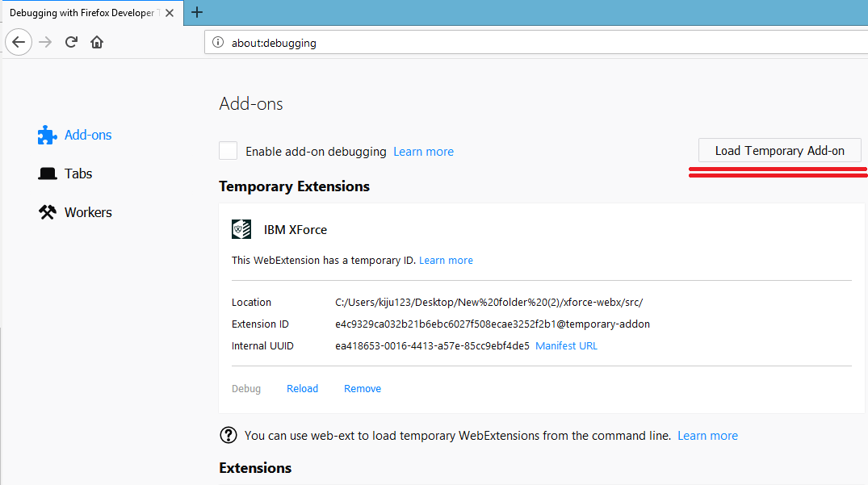Focus the about:debugging address bar
Screen dimensions: 868x485
(536, 43)
